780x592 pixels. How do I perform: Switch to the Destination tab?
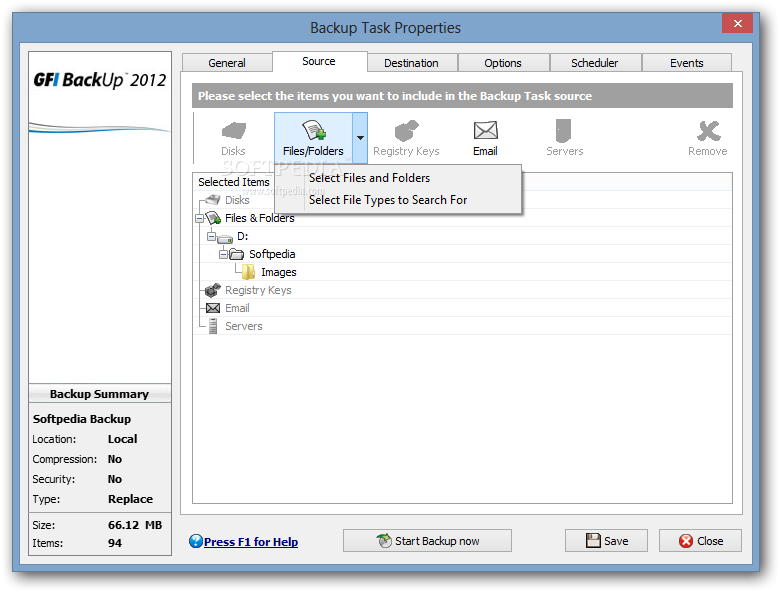coord(411,63)
